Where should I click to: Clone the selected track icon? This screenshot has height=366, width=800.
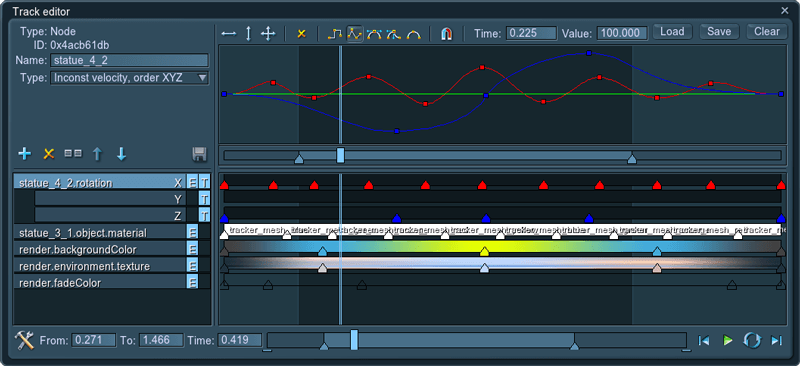[73, 153]
